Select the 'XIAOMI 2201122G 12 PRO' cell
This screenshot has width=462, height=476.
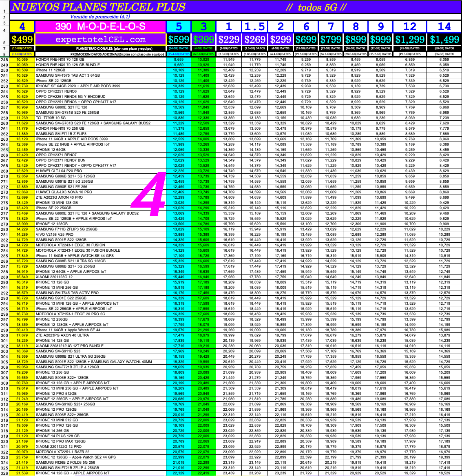(x=100, y=447)
